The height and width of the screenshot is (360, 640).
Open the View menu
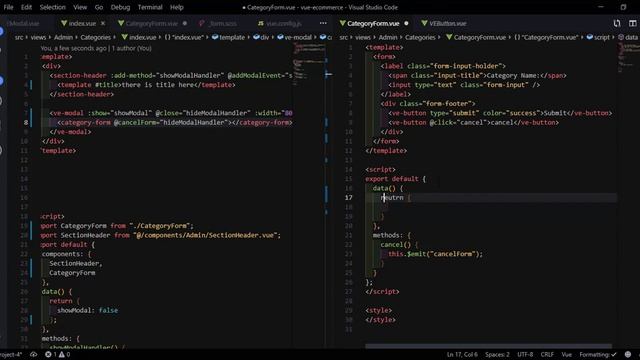coord(80,7)
